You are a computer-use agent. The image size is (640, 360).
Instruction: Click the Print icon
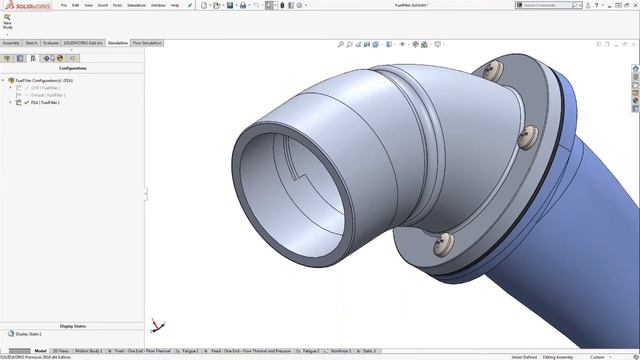[243, 5]
